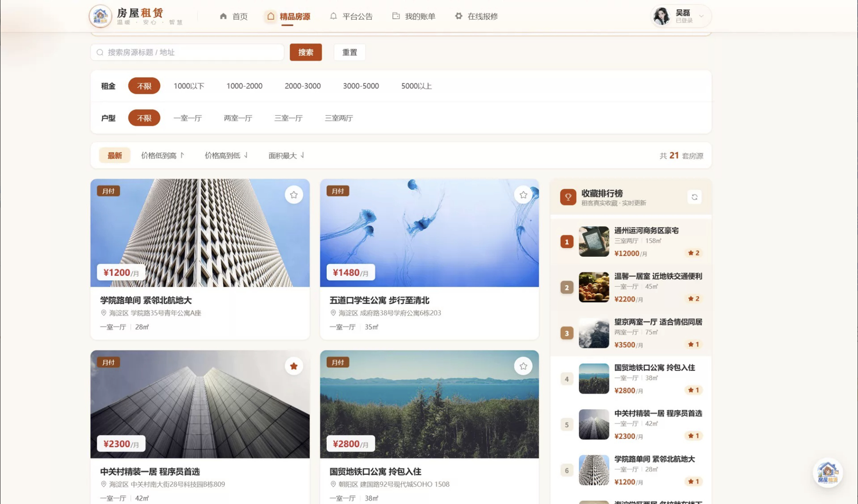Sort listings by 最新

point(115,156)
